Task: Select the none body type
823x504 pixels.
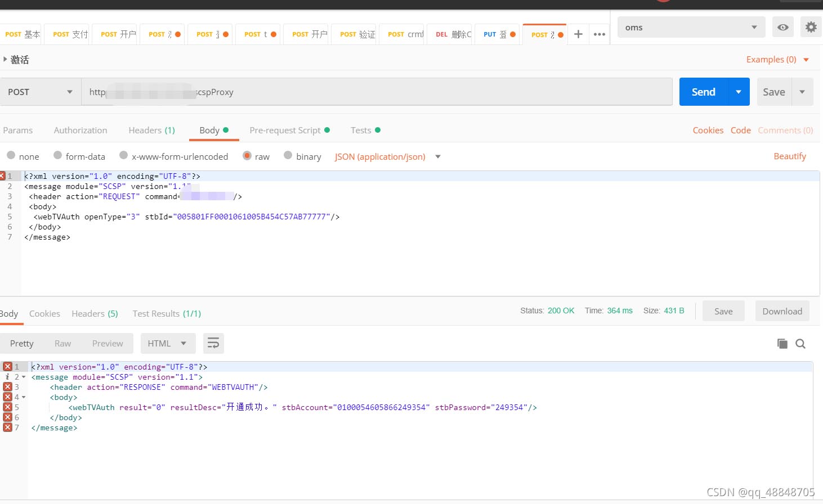Action: tap(11, 155)
